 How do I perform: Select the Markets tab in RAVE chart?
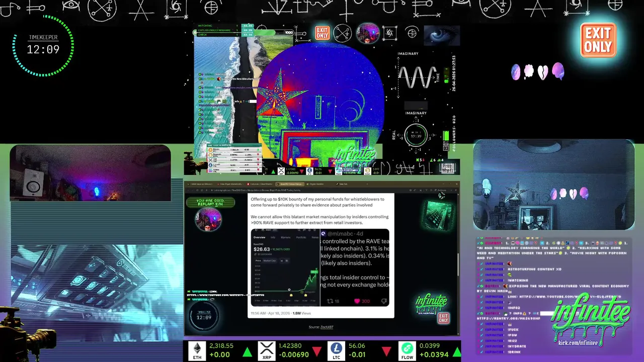tap(285, 237)
